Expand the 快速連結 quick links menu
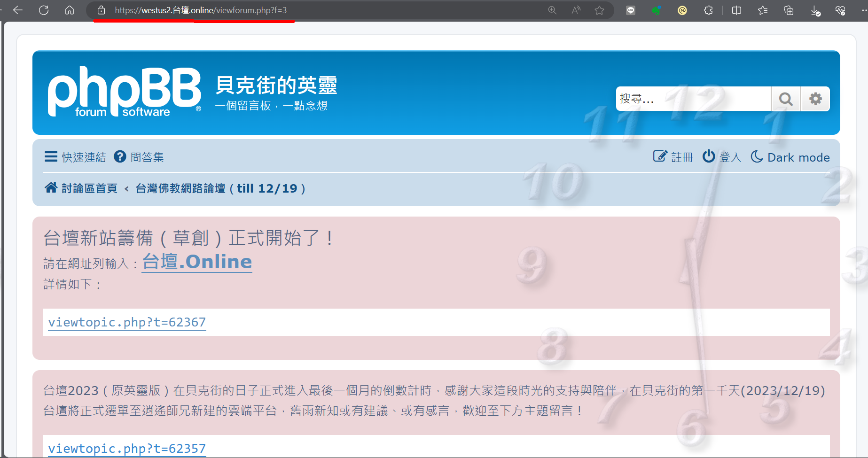Image resolution: width=868 pixels, height=458 pixels. pos(75,157)
